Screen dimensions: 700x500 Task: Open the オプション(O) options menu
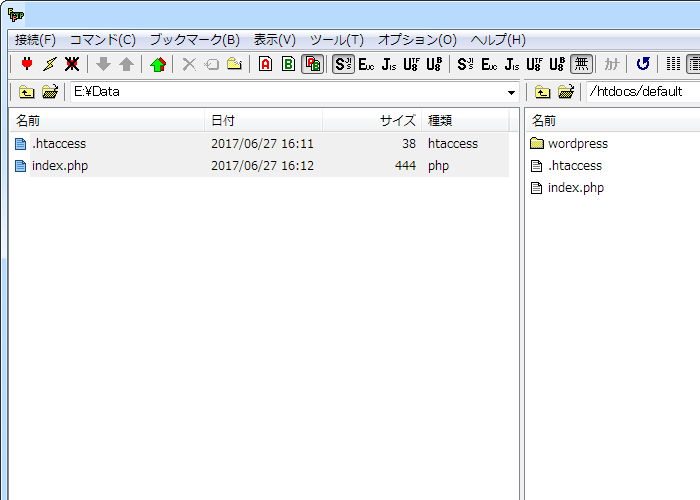[417, 40]
